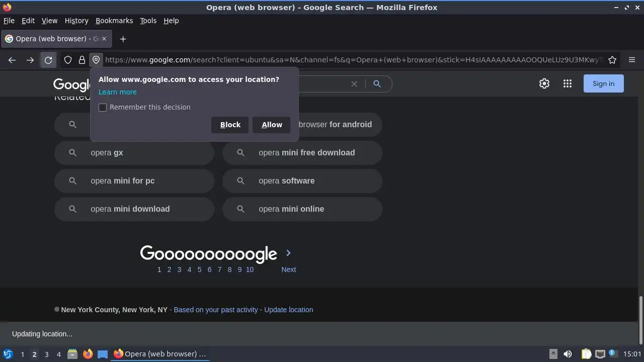Close the Opera (web browser) tab
The height and width of the screenshot is (362, 644).
(x=104, y=39)
